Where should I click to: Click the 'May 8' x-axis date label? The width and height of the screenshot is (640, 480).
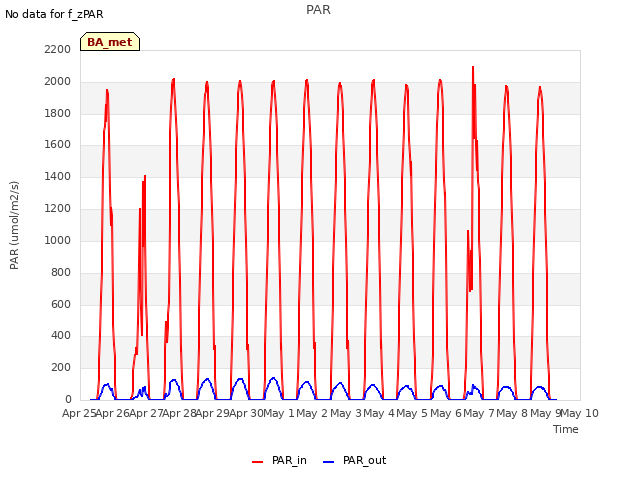click(x=512, y=413)
